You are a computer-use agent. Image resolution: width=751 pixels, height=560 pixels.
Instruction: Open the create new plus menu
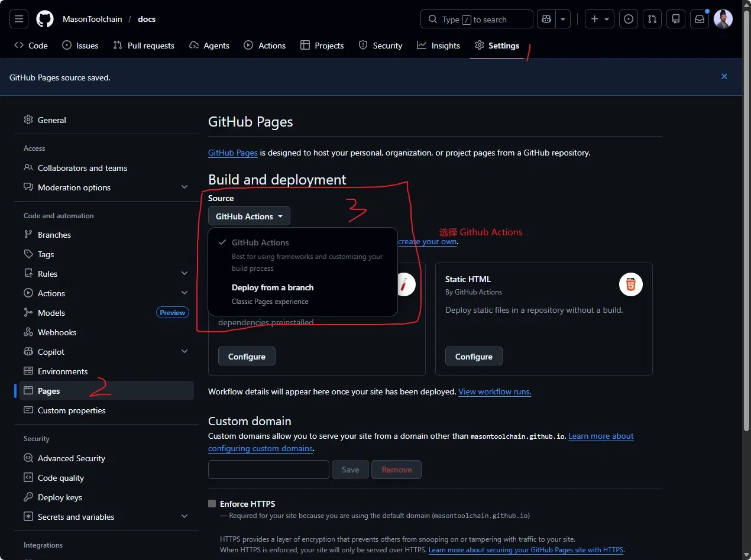point(600,19)
